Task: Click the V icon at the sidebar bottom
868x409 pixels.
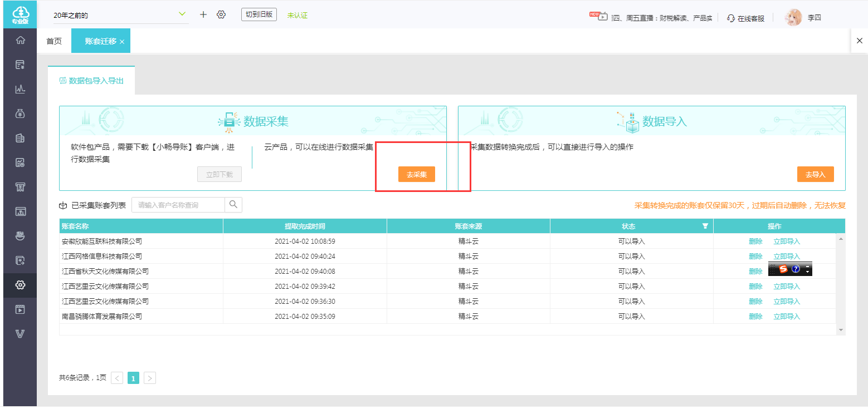Action: pos(20,334)
